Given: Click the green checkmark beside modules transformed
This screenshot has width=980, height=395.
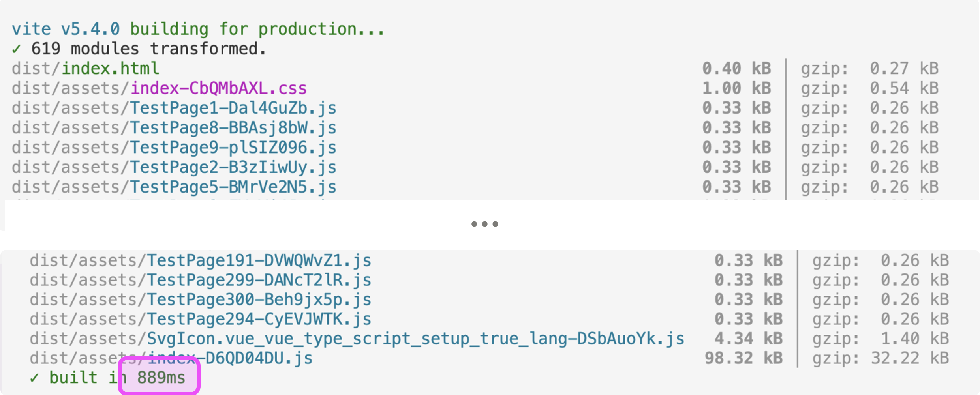Looking at the screenshot, I should (16, 49).
